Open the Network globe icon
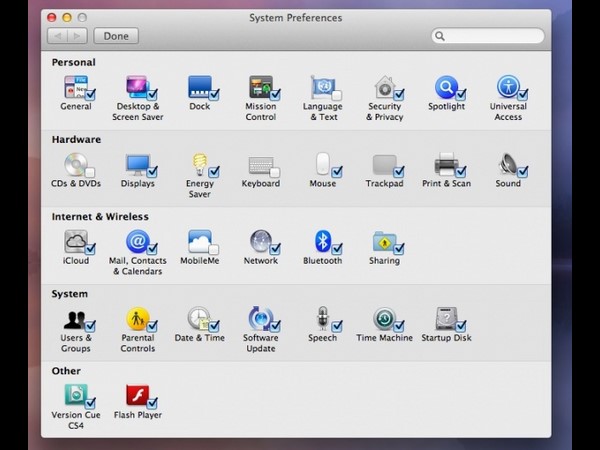Image resolution: width=600 pixels, height=450 pixels. click(261, 241)
